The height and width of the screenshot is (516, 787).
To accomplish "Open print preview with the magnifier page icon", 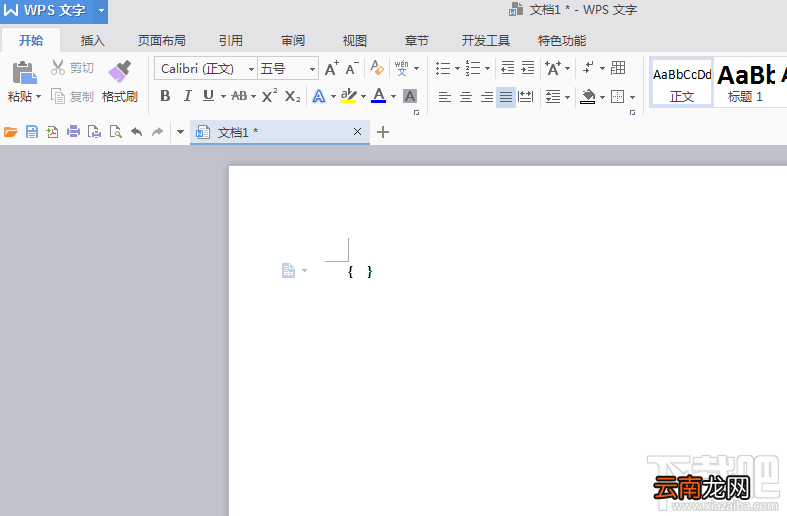I will pos(116,132).
